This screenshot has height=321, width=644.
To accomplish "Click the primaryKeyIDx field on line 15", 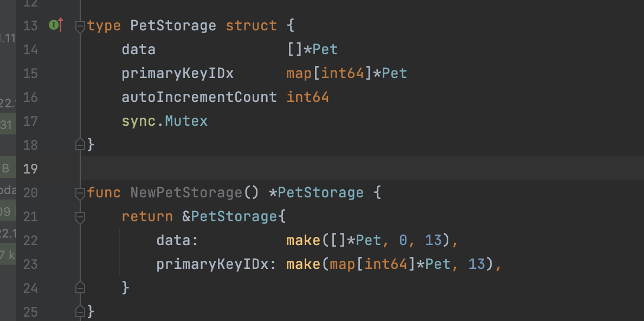I will click(177, 73).
